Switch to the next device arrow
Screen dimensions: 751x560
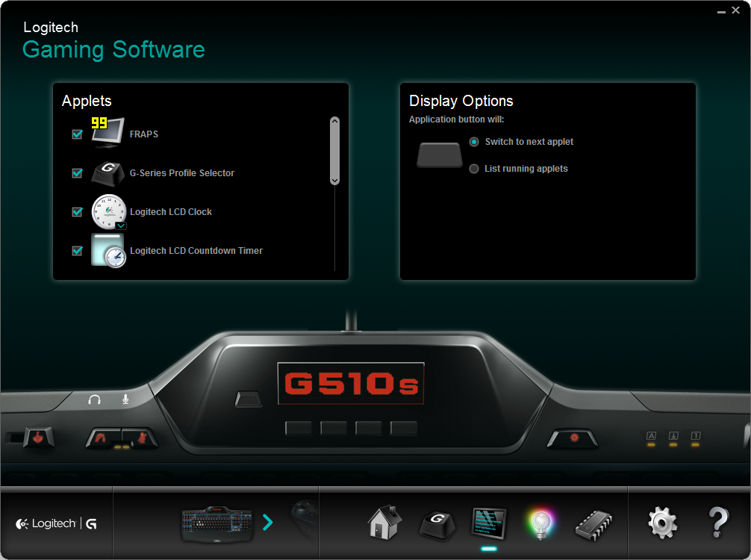(x=268, y=522)
